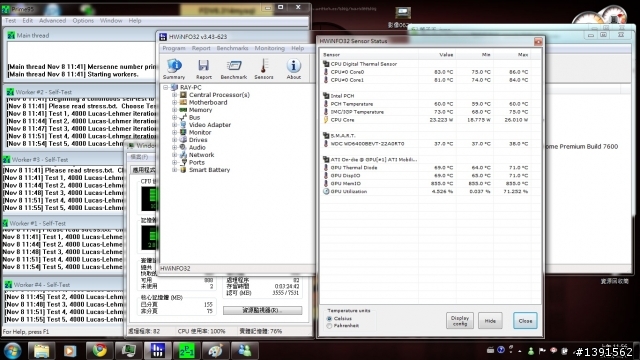Click the Windows Start button

pos(12,351)
